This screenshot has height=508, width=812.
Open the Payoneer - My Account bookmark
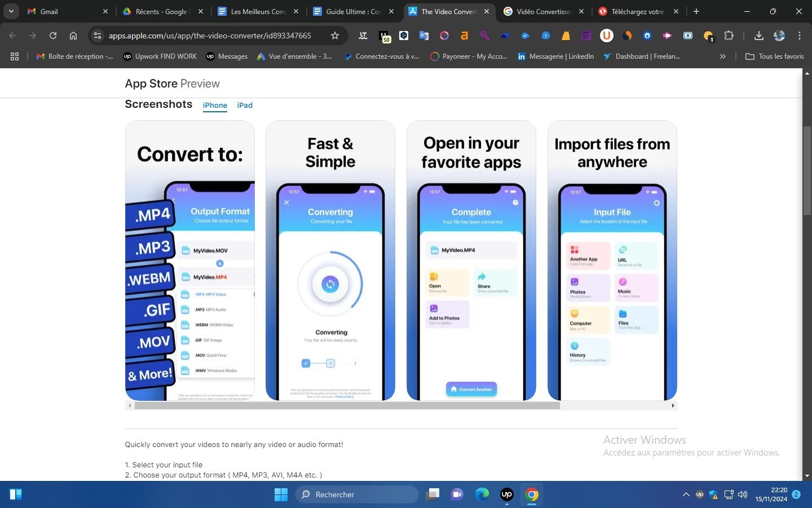469,56
